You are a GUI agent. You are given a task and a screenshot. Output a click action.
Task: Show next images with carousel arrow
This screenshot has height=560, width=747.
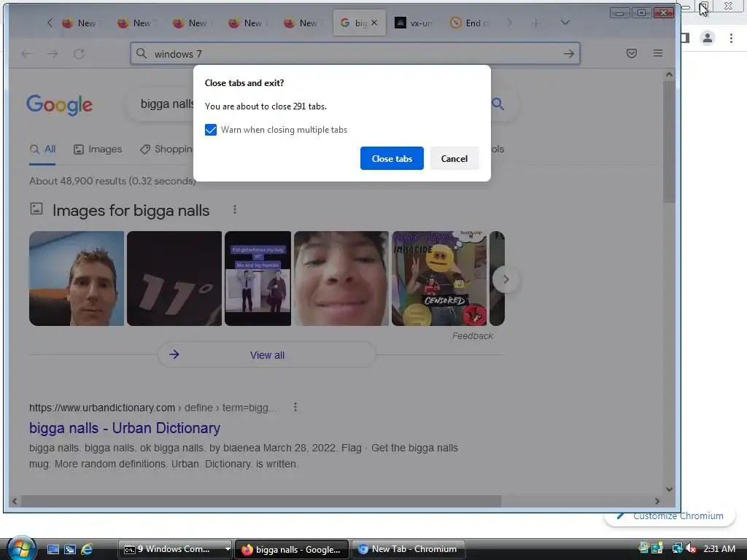click(x=506, y=279)
